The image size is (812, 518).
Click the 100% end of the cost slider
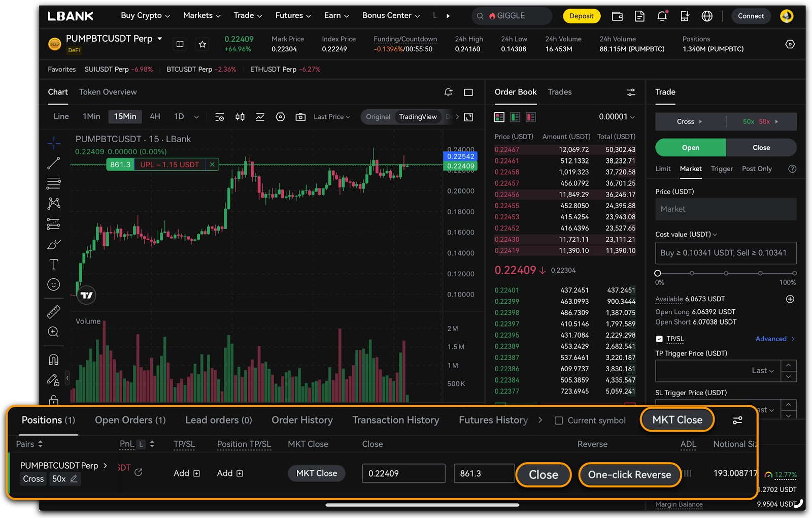click(x=794, y=273)
